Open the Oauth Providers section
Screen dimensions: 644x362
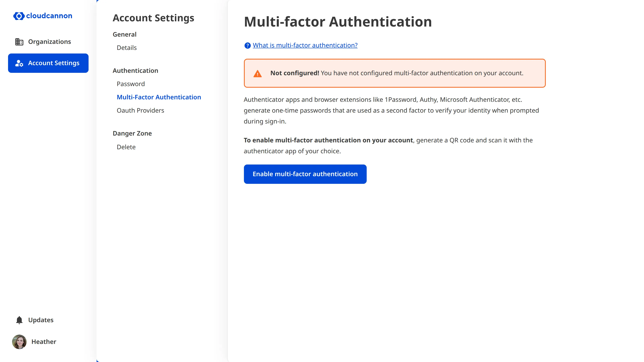[140, 110]
